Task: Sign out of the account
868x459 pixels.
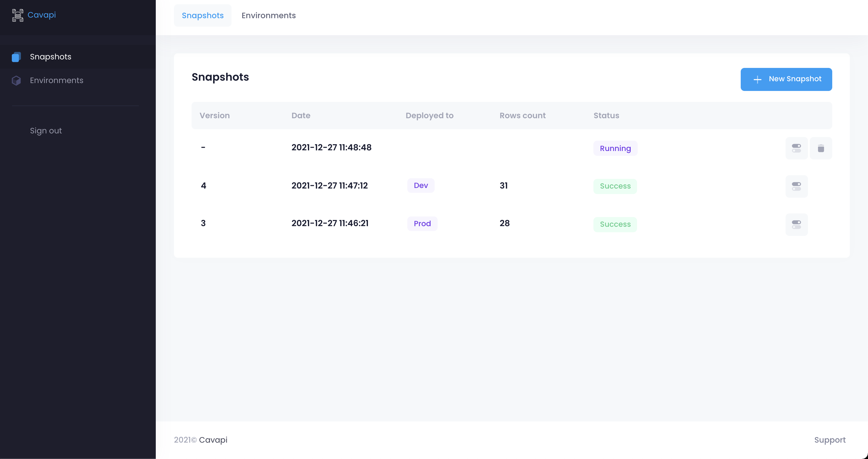Action: pyautogui.click(x=46, y=131)
